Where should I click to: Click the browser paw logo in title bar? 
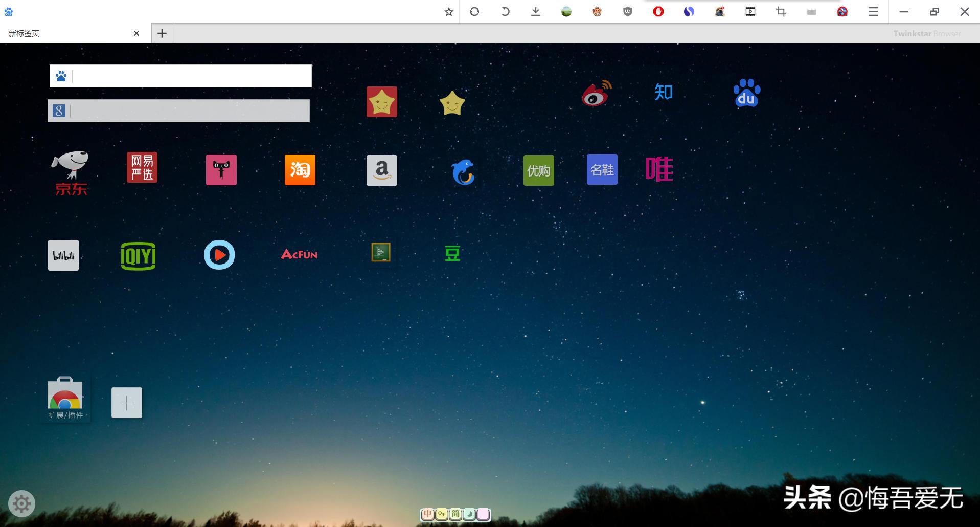pos(9,12)
